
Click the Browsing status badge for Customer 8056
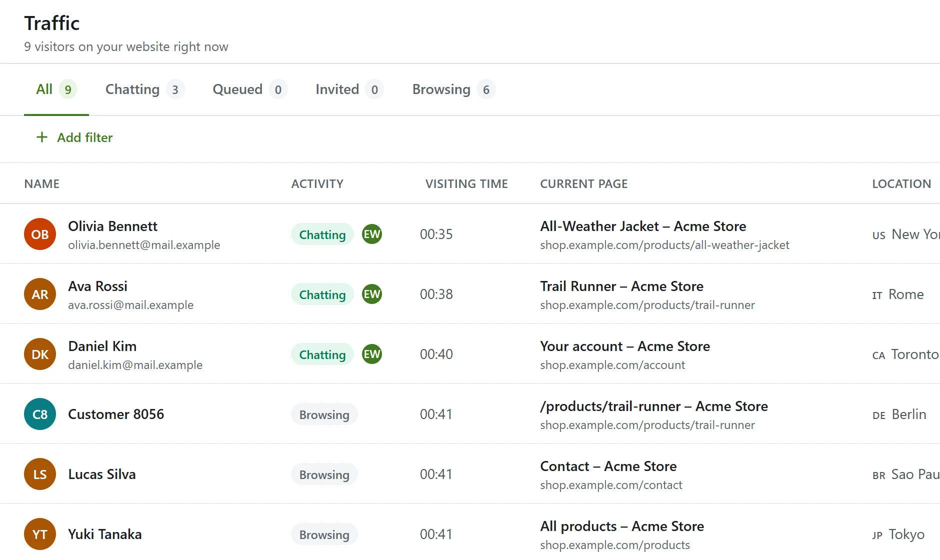point(324,414)
